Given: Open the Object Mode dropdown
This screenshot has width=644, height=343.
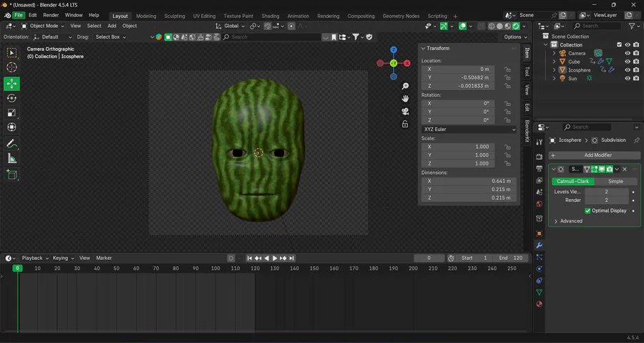Looking at the screenshot, I should pyautogui.click(x=42, y=26).
